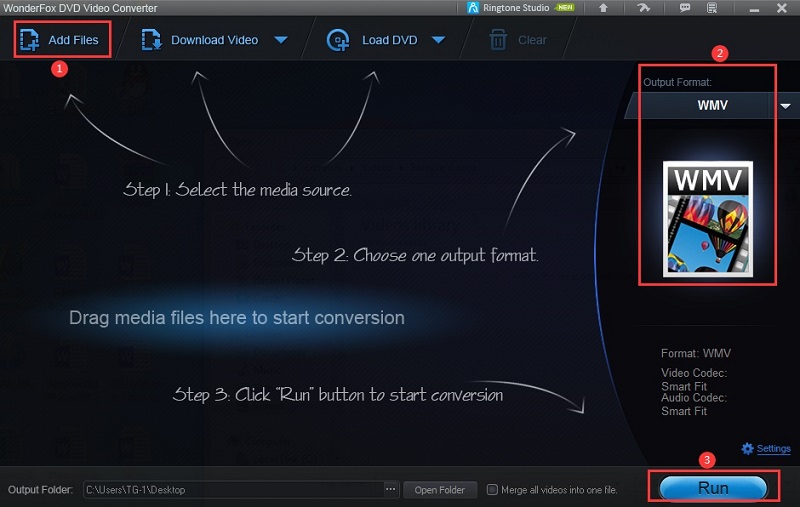Screen dimensions: 800x507
Task: Click the share arrow icon in the title bar
Action: point(643,8)
